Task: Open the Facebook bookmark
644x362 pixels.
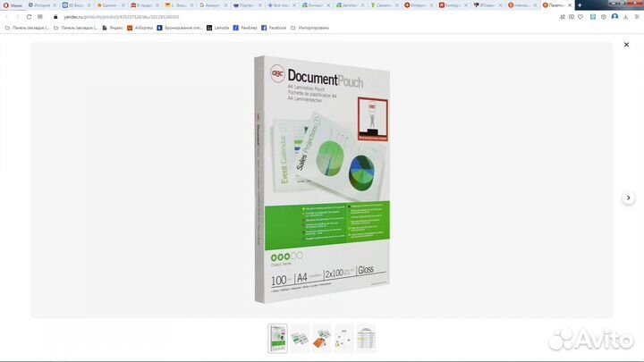Action: (x=274, y=28)
